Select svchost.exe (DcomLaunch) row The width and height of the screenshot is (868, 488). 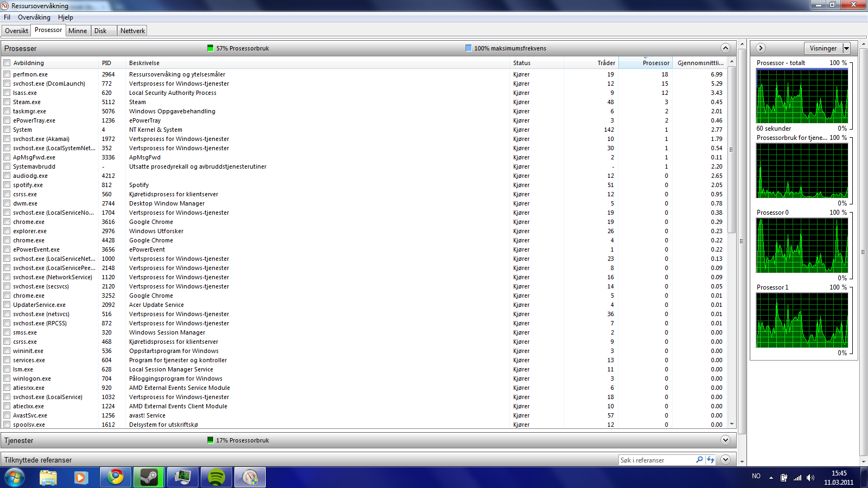tap(363, 84)
